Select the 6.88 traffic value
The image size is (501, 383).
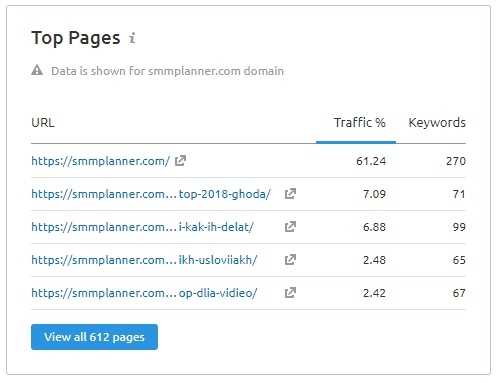(x=374, y=227)
